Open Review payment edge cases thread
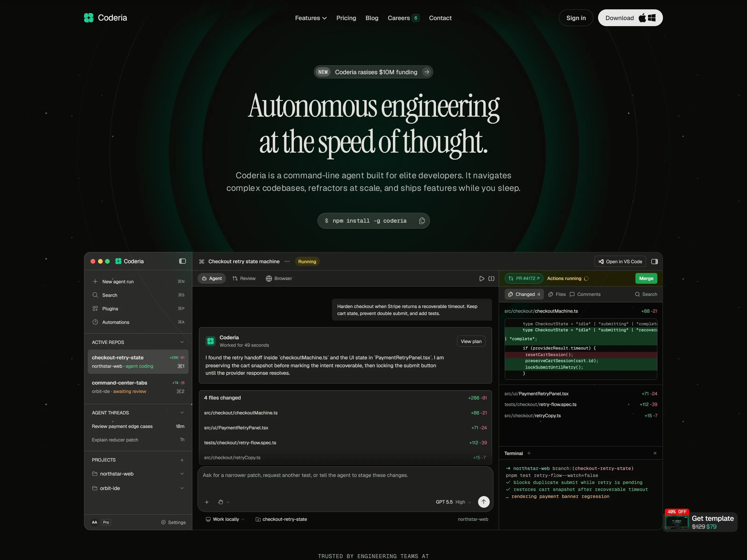Screen dimensions: 747x560 click(138, 426)
